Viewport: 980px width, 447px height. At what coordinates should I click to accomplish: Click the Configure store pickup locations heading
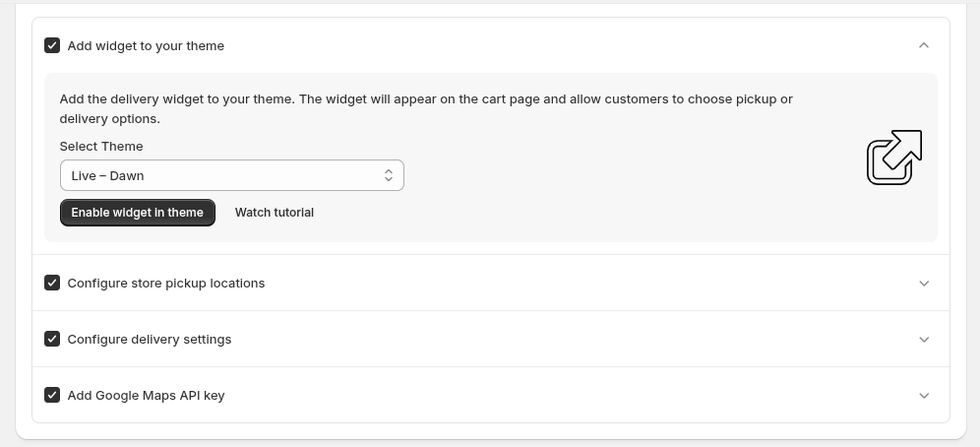[x=166, y=284]
